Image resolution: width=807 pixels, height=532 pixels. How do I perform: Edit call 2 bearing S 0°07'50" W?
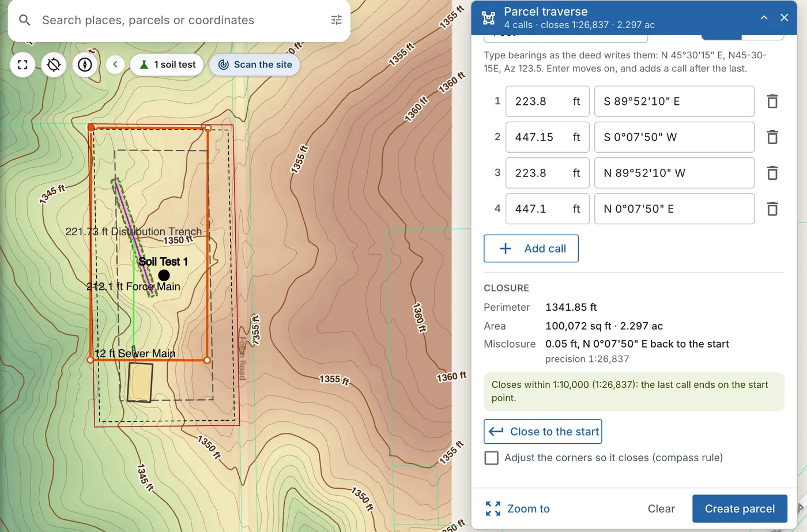[674, 137]
